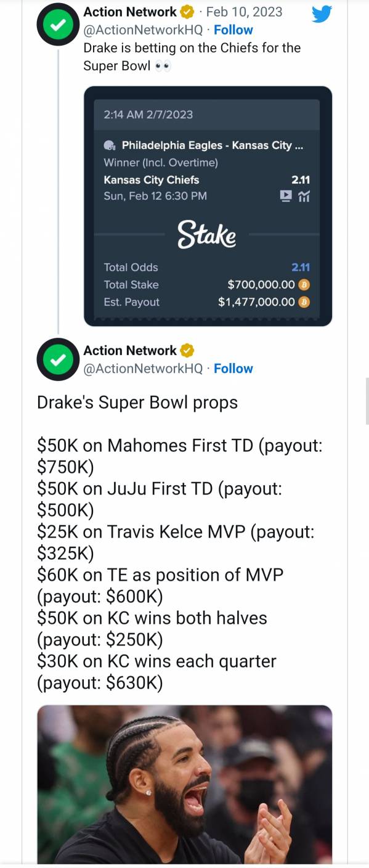The image size is (369, 868).
Task: Click the gold verified badge in the second tweet
Action: [x=187, y=350]
